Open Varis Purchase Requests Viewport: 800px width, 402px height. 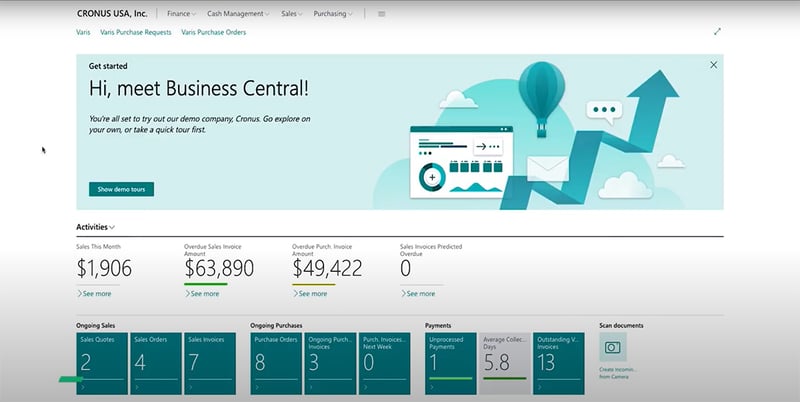pyautogui.click(x=136, y=32)
